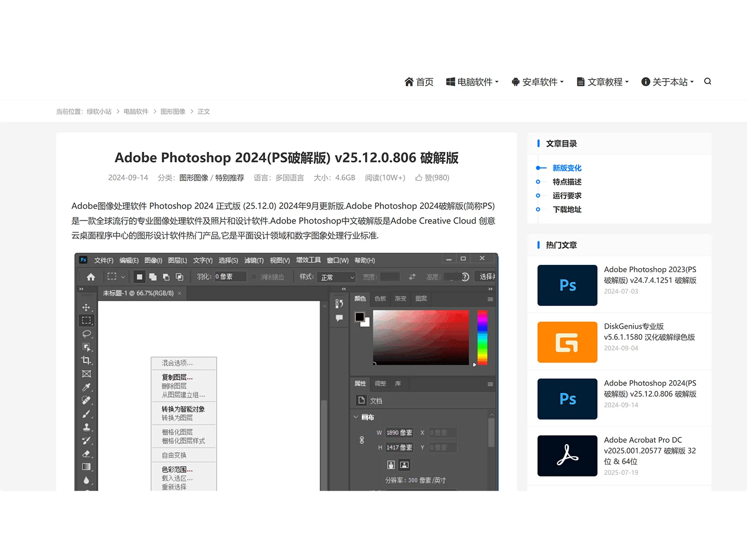Select the Brush tool

click(x=87, y=414)
